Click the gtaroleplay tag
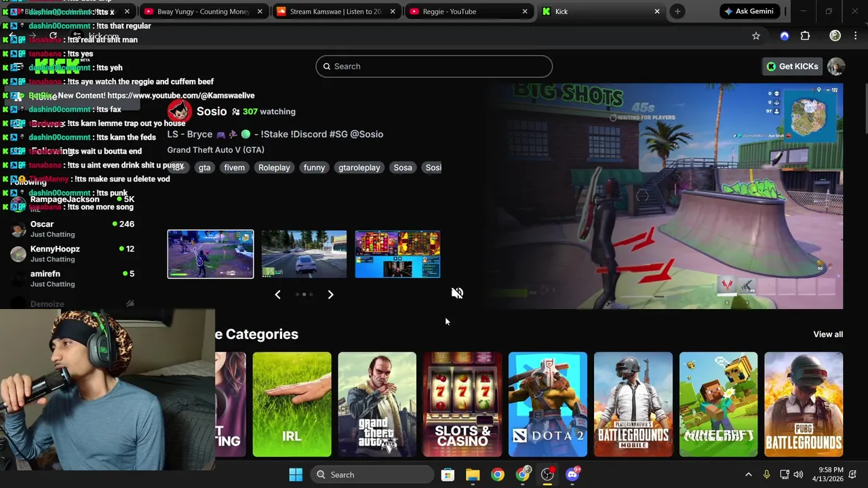The image size is (868, 488). pyautogui.click(x=359, y=167)
